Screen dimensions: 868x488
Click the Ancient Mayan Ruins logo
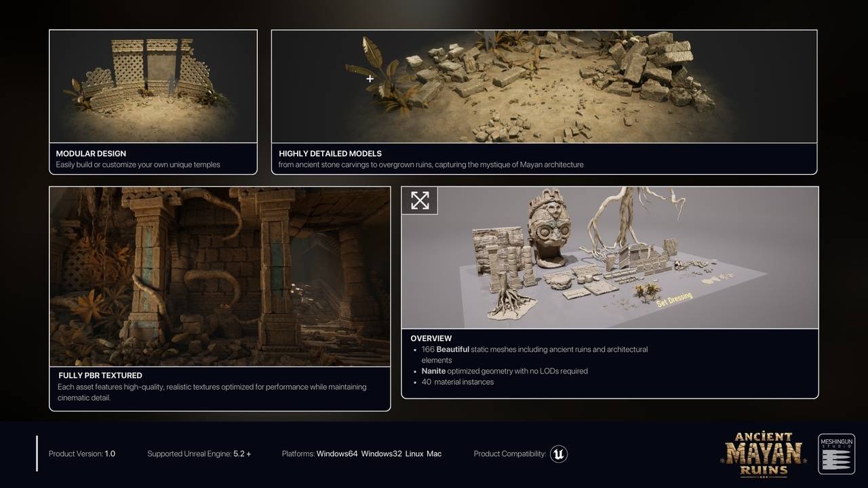pyautogui.click(x=764, y=454)
